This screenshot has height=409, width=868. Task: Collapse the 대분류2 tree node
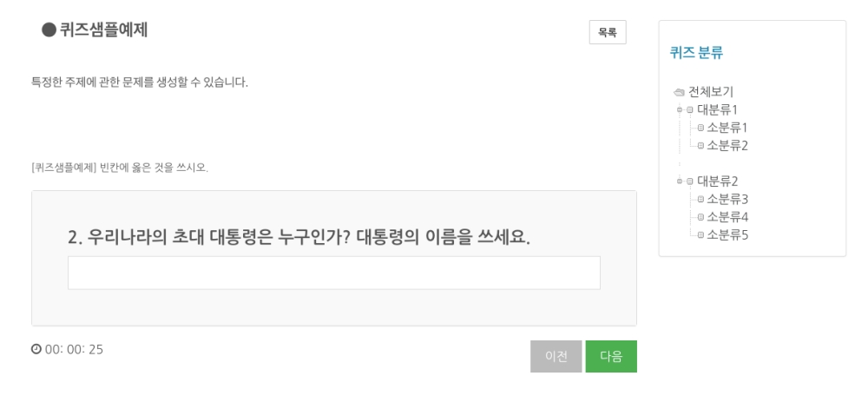coord(680,181)
